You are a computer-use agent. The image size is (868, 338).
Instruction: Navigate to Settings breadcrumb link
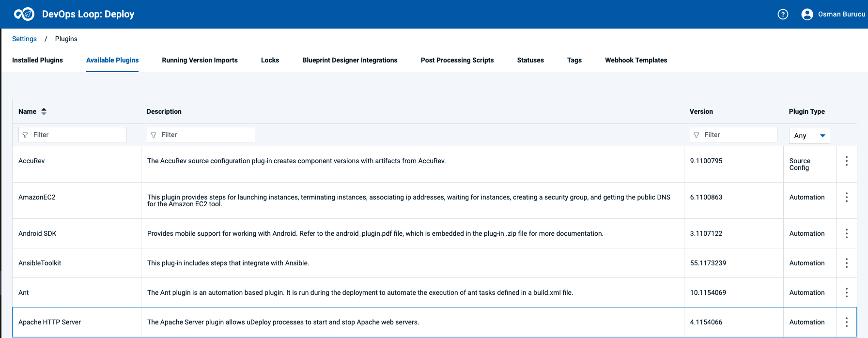[24, 39]
